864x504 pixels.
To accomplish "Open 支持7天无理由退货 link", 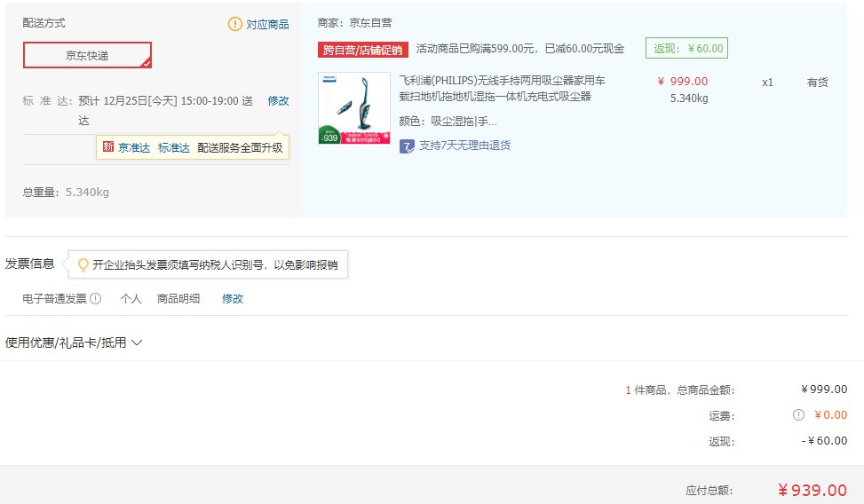I will coord(465,146).
